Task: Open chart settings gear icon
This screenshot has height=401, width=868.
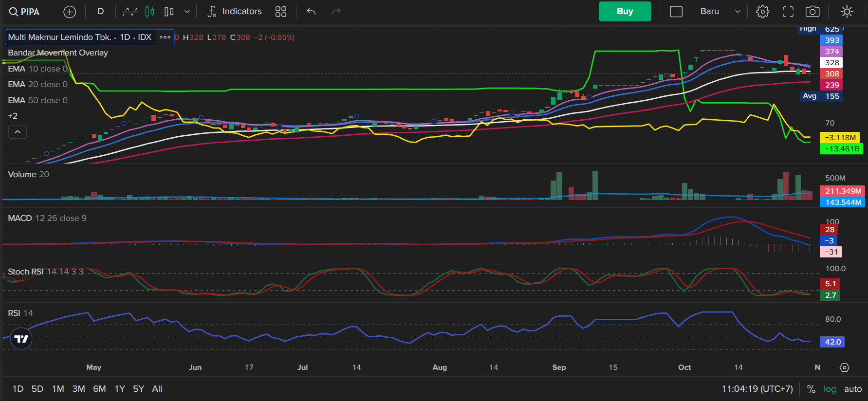Action: coord(762,12)
